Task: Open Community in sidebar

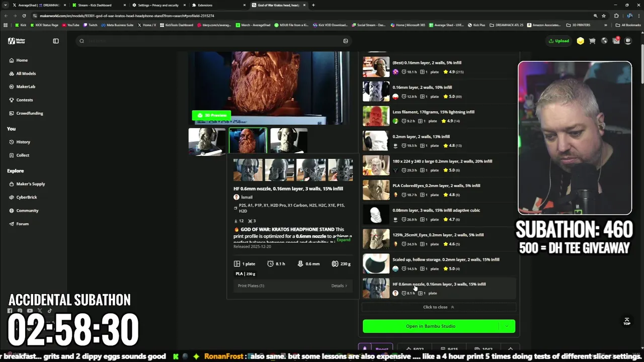Action: coord(27,211)
